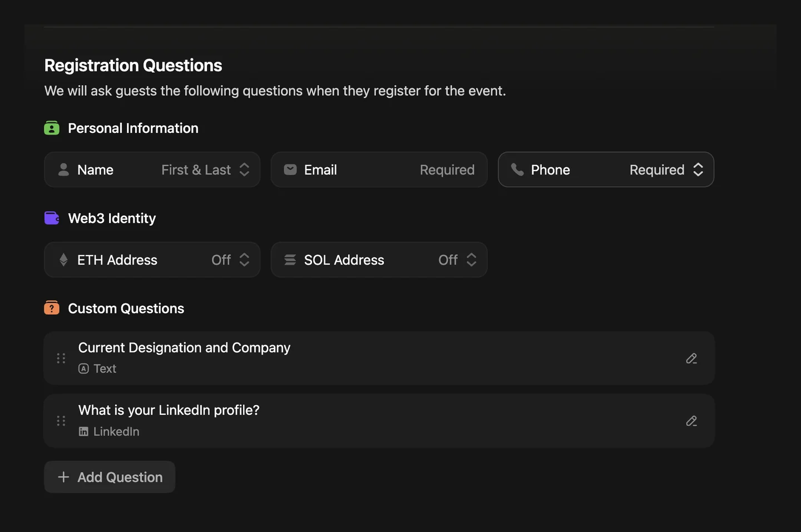
Task: Click the Personal Information heading text
Action: point(133,128)
